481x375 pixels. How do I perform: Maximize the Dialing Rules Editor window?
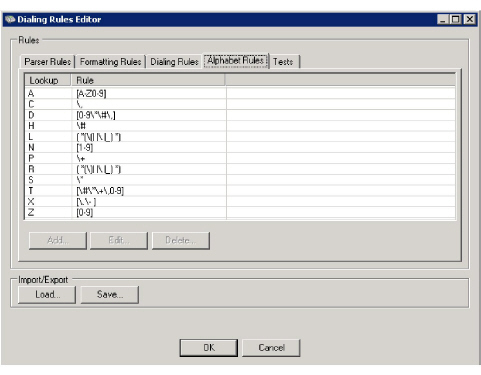(x=455, y=19)
